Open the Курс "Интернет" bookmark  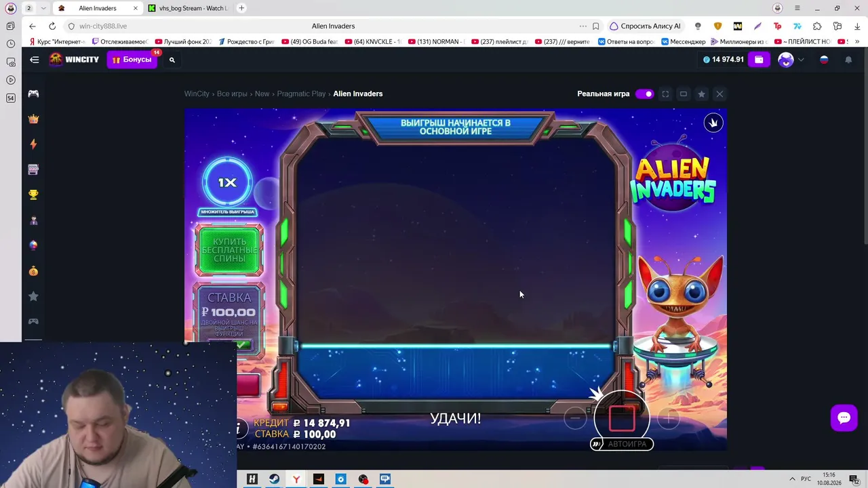click(57, 42)
